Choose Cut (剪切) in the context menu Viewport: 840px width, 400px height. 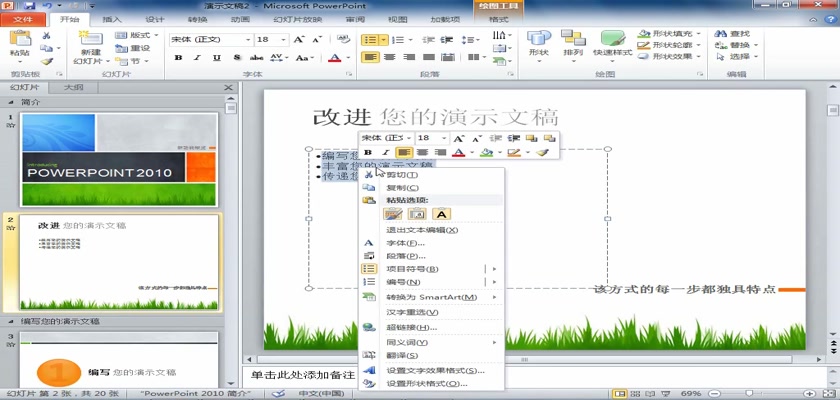click(x=431, y=175)
